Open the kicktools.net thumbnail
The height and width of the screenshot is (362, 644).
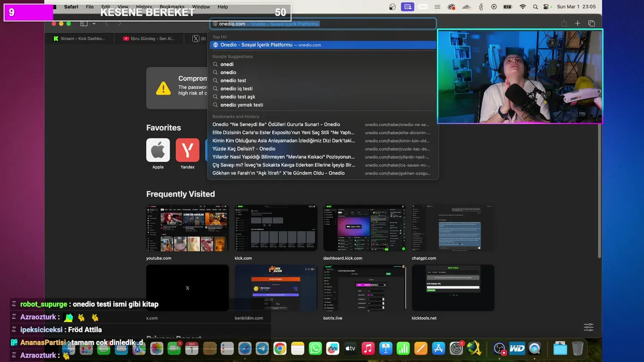[453, 288]
